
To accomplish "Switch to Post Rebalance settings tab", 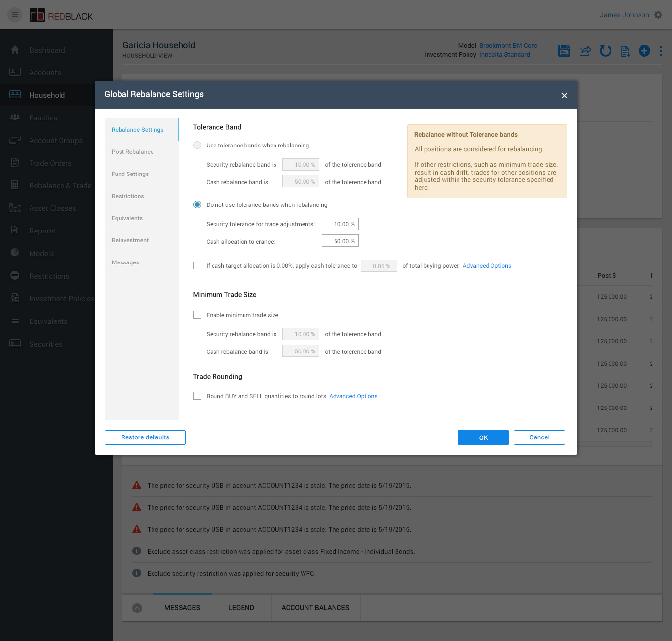I will point(132,152).
